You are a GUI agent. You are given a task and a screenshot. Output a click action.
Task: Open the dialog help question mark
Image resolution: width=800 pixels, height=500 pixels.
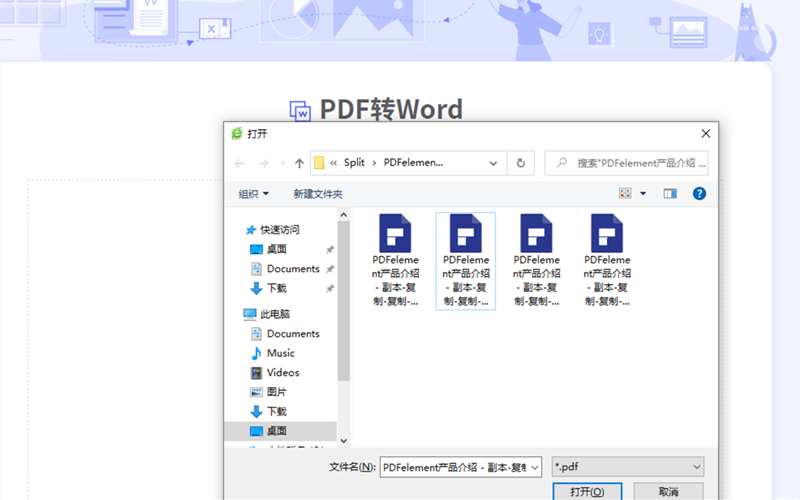(700, 193)
